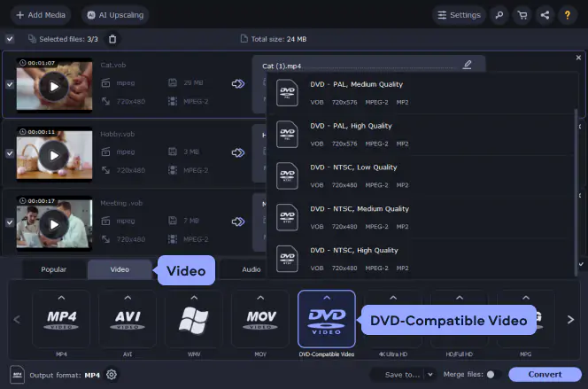Image resolution: width=588 pixels, height=389 pixels.
Task: Expand MPG format presets chevron
Action: 526,298
